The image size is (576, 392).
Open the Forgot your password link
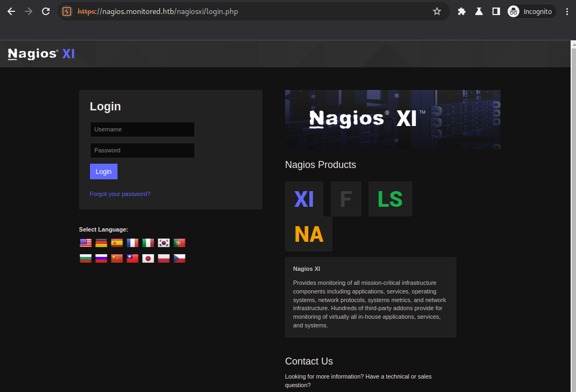[x=120, y=193]
